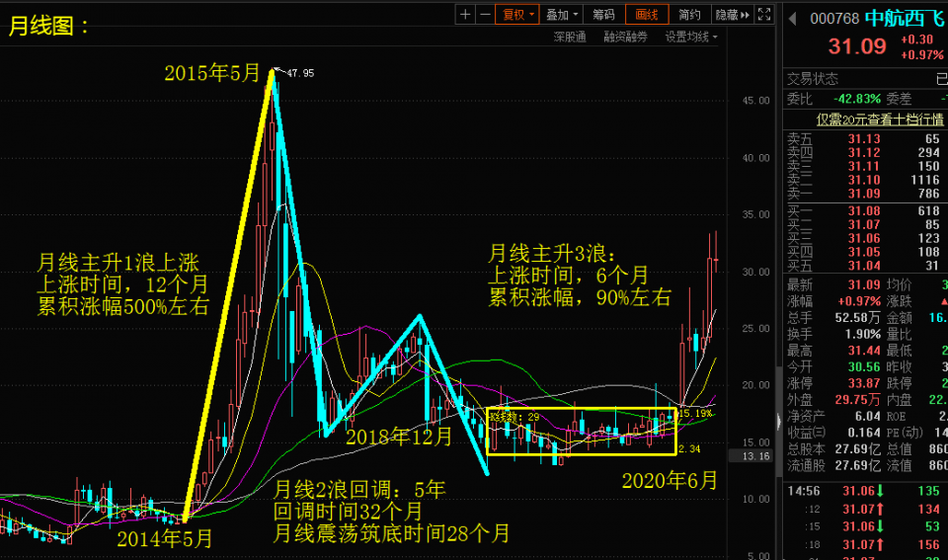
Task: Click the 15.19% range statistics label
Action: pyautogui.click(x=695, y=414)
